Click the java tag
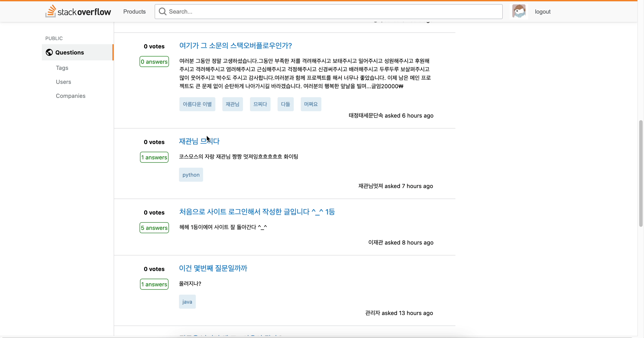Screen dimensions: 644x338 click(x=187, y=302)
